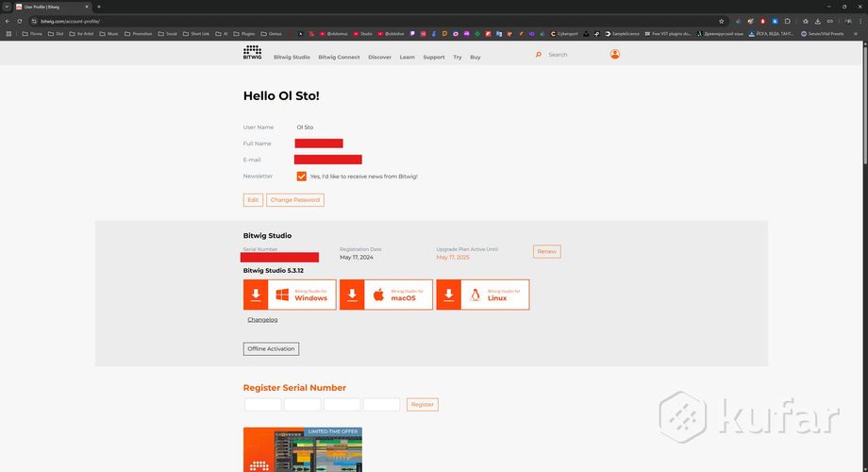
Task: Open the Studio YouTube bookmark
Action: coord(363,34)
